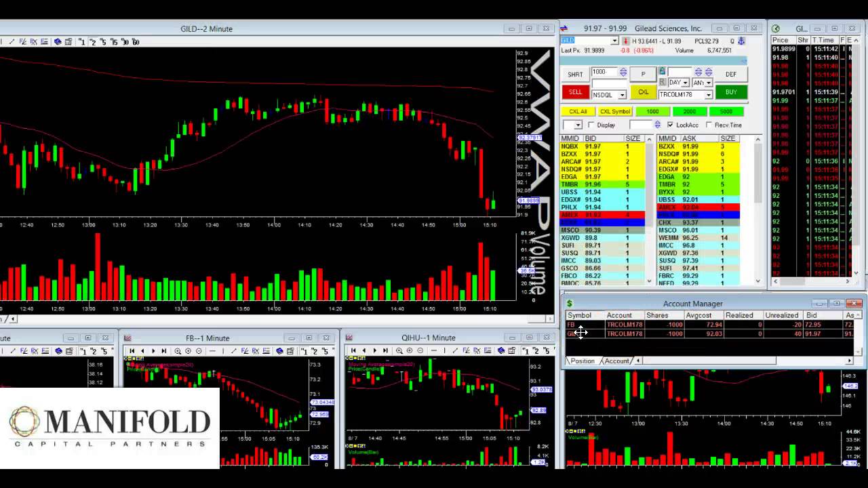This screenshot has height=488, width=868.
Task: Open the DAY time-in-force dropdown
Action: pos(686,83)
